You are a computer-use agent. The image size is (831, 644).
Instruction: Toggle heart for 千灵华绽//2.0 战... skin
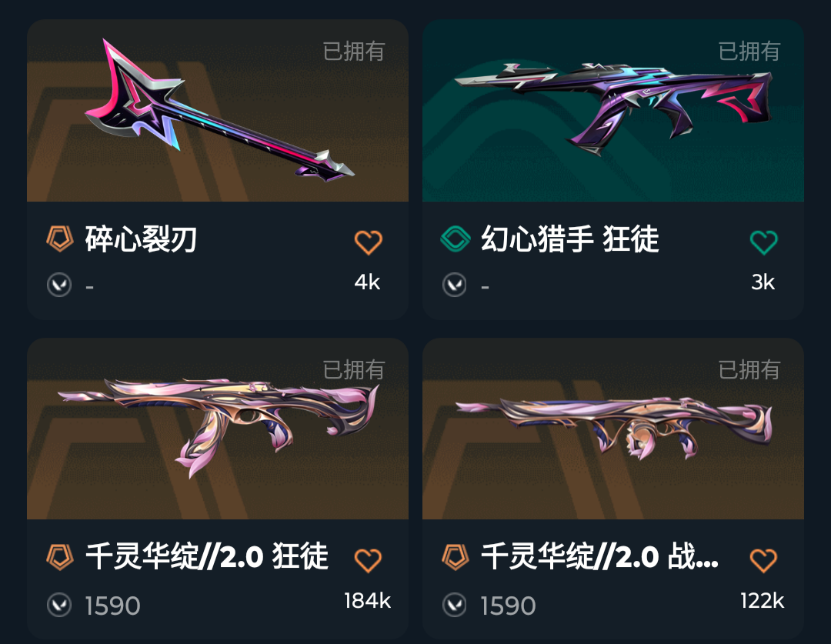click(x=764, y=560)
